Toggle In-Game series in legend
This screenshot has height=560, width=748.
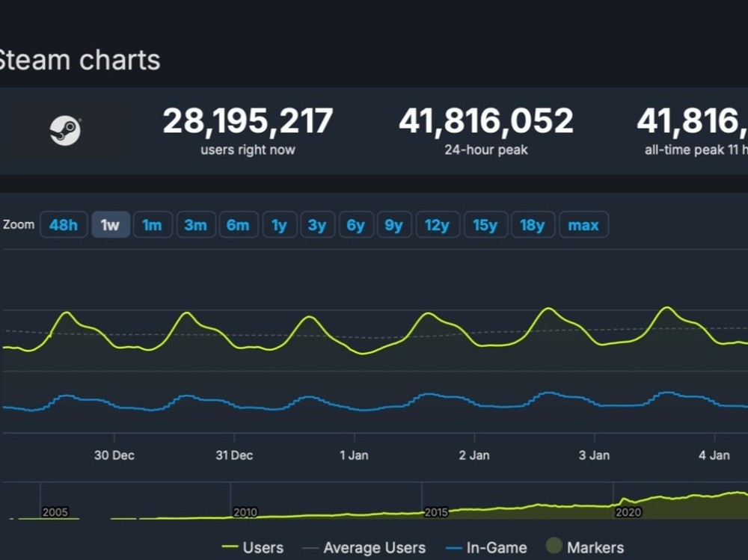coord(486,548)
